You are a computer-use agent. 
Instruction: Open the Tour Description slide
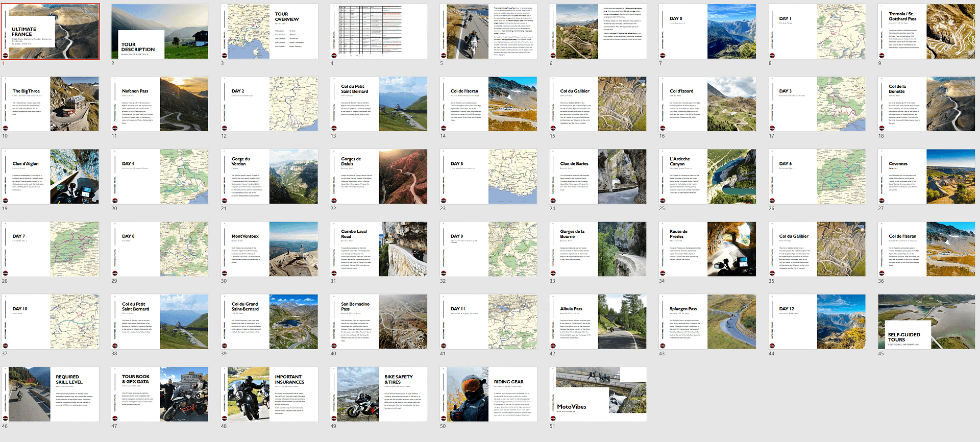tap(160, 32)
